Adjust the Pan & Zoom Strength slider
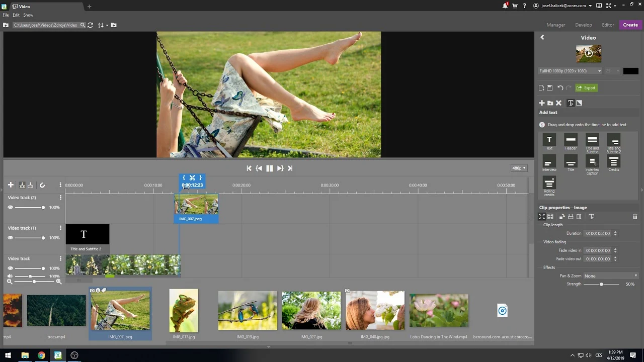Image resolution: width=644 pixels, height=362 pixels. point(601,284)
